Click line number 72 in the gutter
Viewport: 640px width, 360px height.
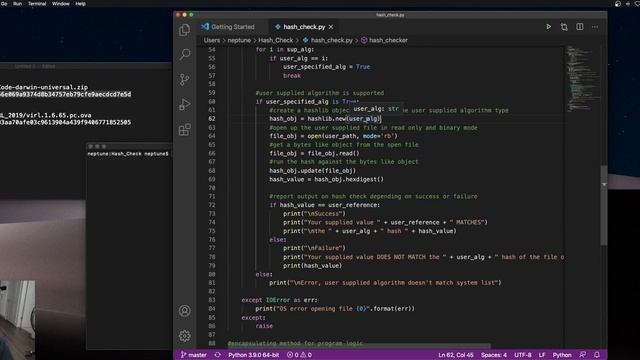(x=212, y=205)
